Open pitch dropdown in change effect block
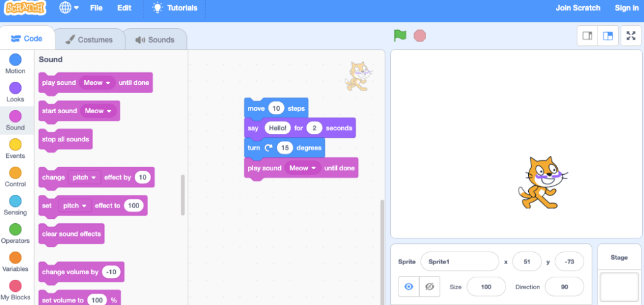The height and width of the screenshot is (305, 644). 84,177
